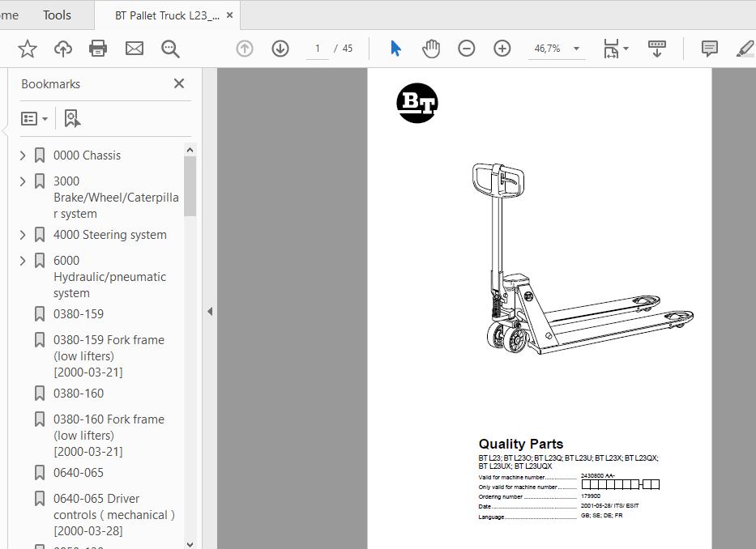Open 3000 Brake/Wheel/Caterpillar system bookmark

pos(116,197)
